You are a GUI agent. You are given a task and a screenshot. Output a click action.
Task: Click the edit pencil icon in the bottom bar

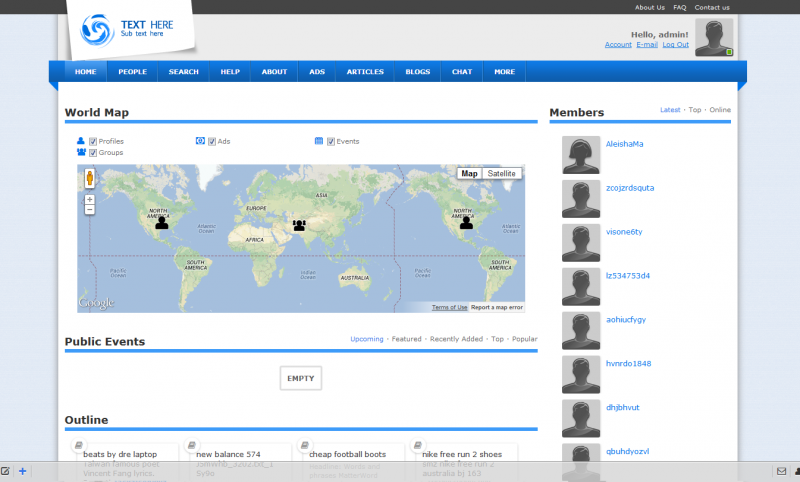tap(5, 471)
